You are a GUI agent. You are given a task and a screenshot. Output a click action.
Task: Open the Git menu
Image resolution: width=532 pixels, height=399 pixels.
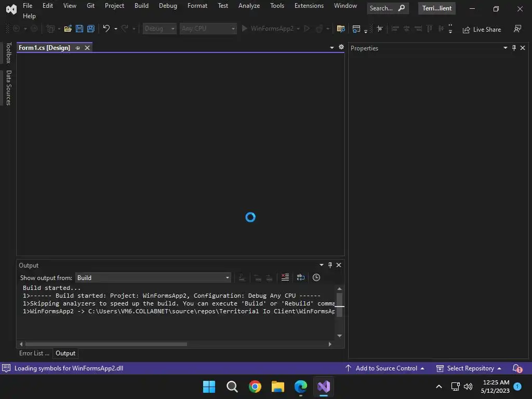coord(90,6)
